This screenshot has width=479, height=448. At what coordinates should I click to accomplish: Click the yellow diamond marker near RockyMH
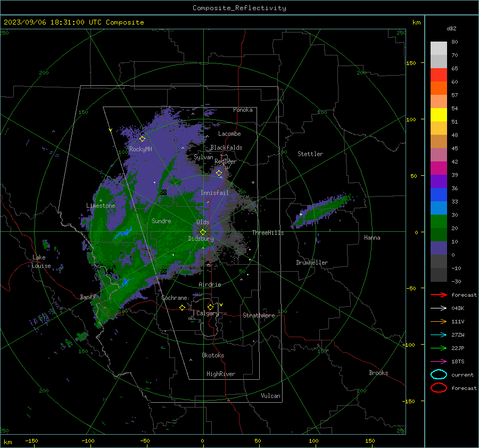142,139
